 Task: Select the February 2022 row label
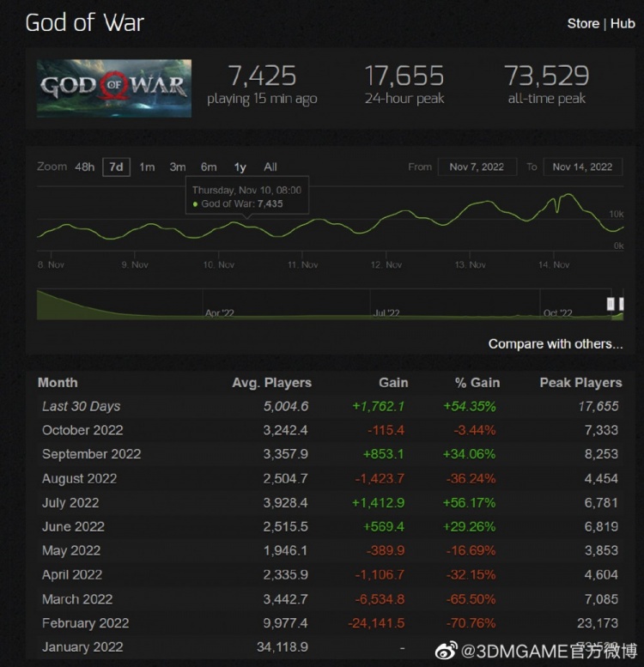tap(85, 623)
